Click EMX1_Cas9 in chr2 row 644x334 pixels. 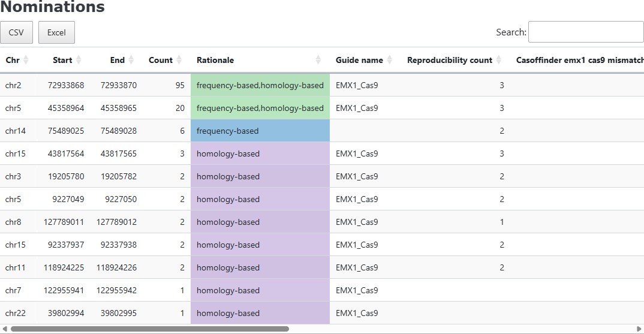coord(357,86)
